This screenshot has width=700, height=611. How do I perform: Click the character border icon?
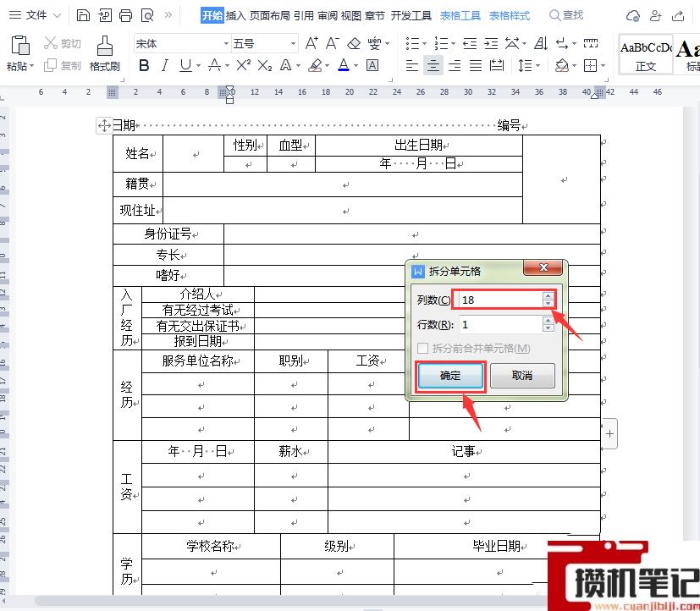pos(372,66)
